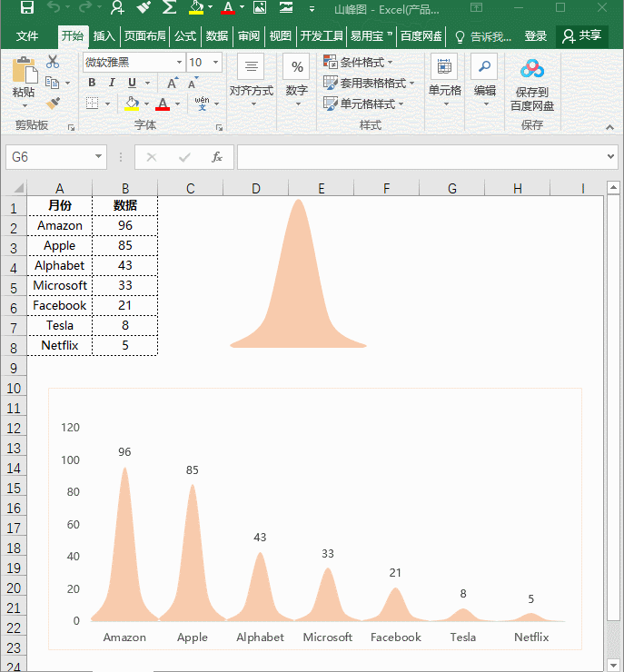Click the Redo arrow icon
Viewport: 624px width, 672px height.
point(85,7)
